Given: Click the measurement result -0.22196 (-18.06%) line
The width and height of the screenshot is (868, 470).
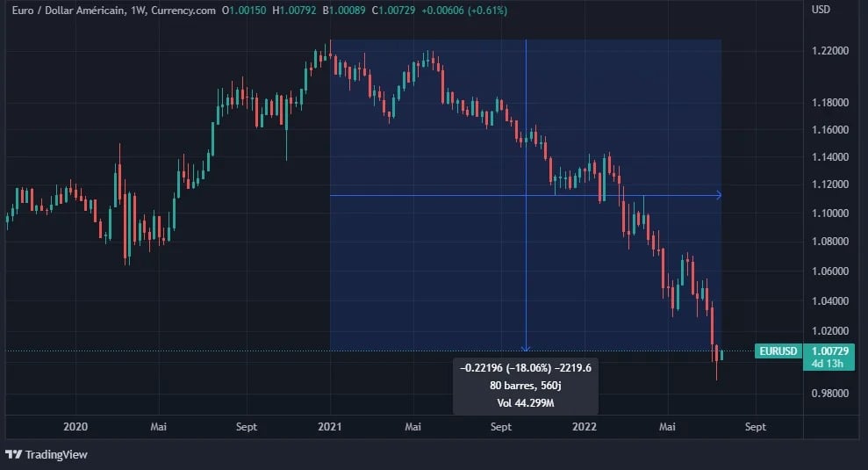Looking at the screenshot, I should coord(526,367).
